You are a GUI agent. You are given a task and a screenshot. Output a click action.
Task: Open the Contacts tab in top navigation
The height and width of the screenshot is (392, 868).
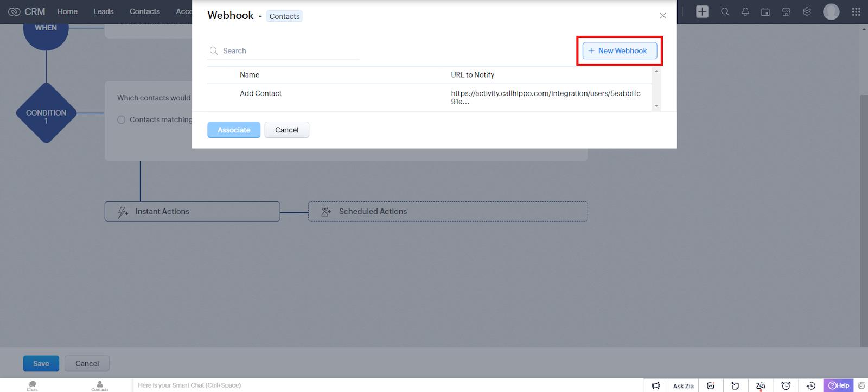pyautogui.click(x=145, y=11)
